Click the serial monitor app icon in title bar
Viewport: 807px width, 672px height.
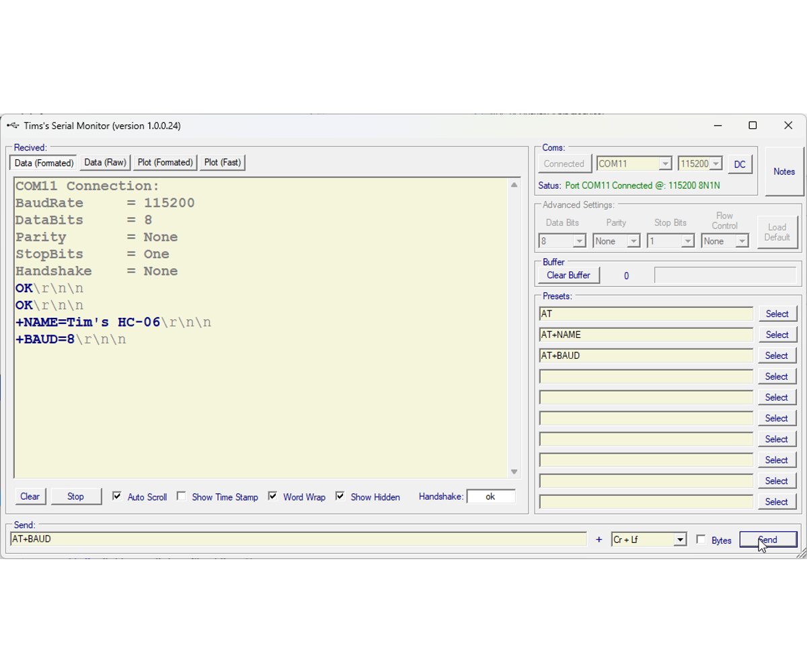[12, 125]
